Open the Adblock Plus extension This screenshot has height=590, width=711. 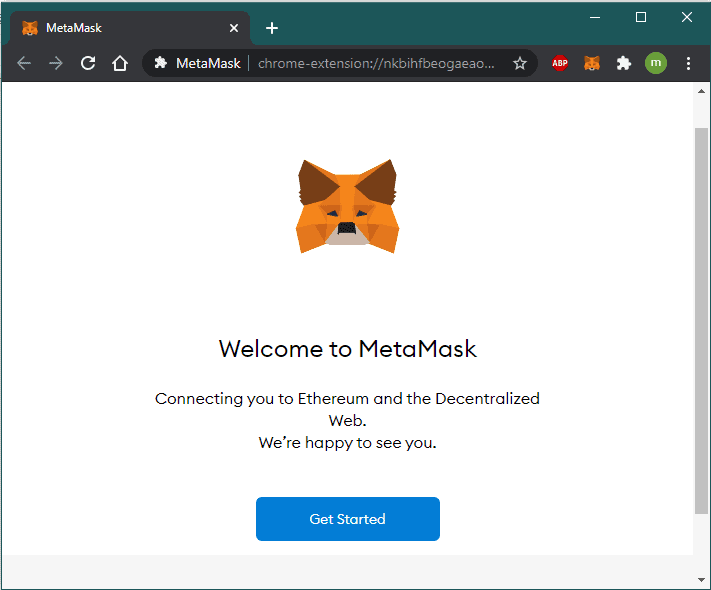coord(560,63)
